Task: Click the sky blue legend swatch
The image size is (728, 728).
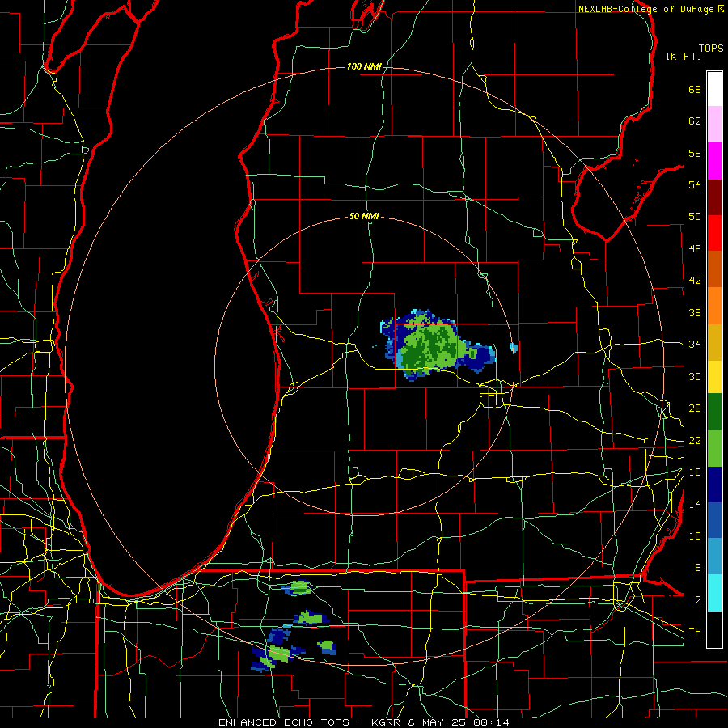Action: click(x=714, y=557)
